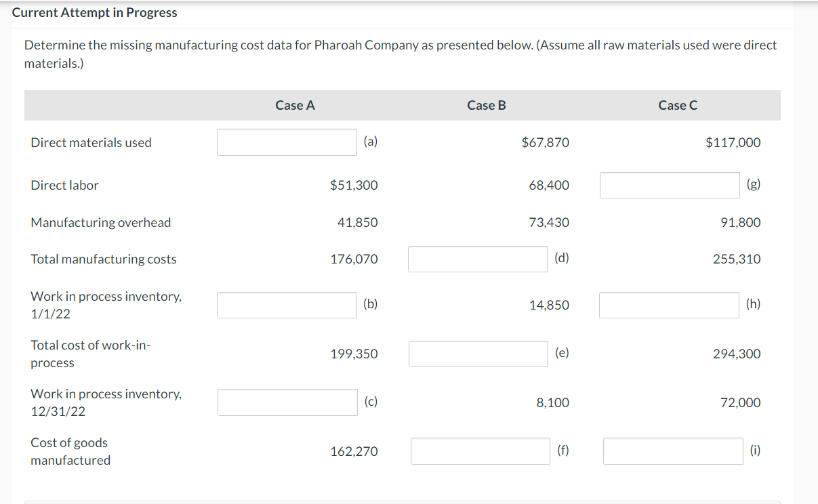818x504 pixels.
Task: Click input field (i) for Cost of goods manufactured Case C
Action: (672, 450)
